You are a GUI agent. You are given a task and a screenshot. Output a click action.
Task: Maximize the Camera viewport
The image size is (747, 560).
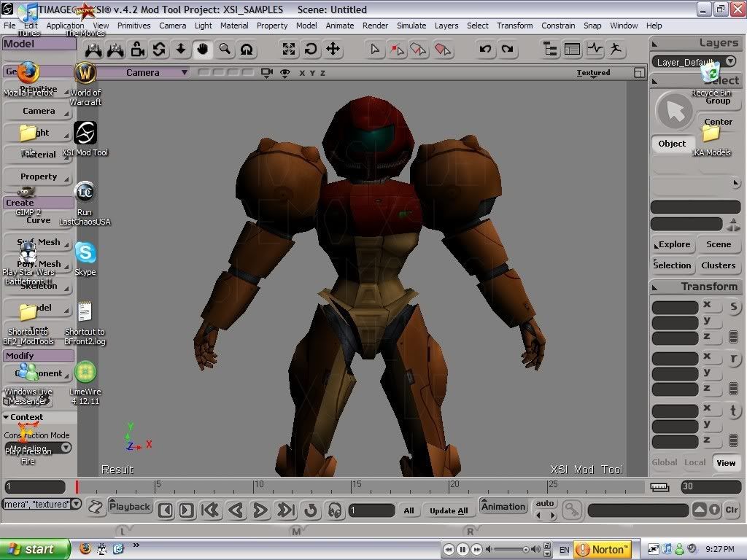(x=639, y=73)
